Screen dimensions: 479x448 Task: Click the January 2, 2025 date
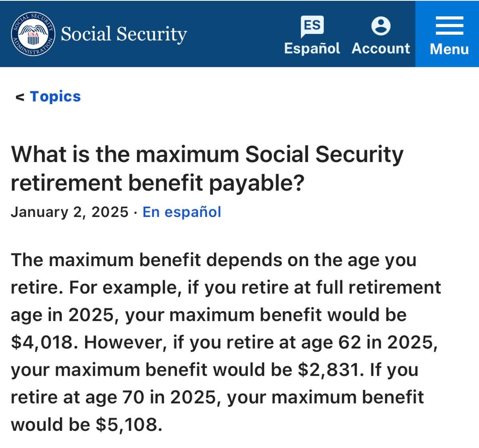(x=70, y=212)
